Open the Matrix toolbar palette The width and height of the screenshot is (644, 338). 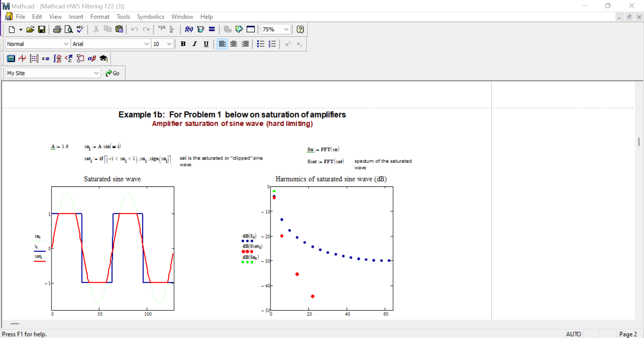(34, 58)
